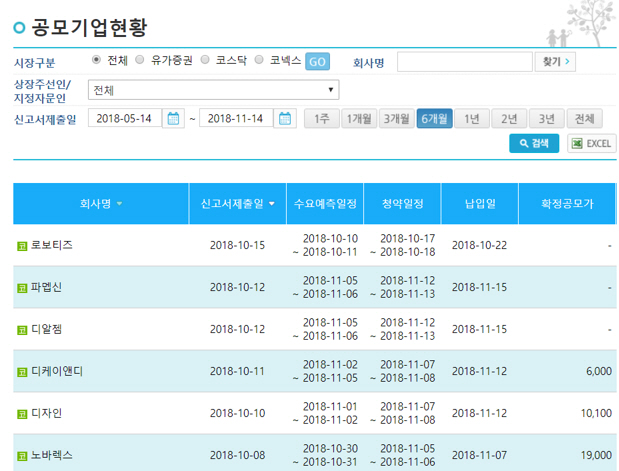The width and height of the screenshot is (619, 471).
Task: Open company link 디알젬
Action: pos(46,329)
